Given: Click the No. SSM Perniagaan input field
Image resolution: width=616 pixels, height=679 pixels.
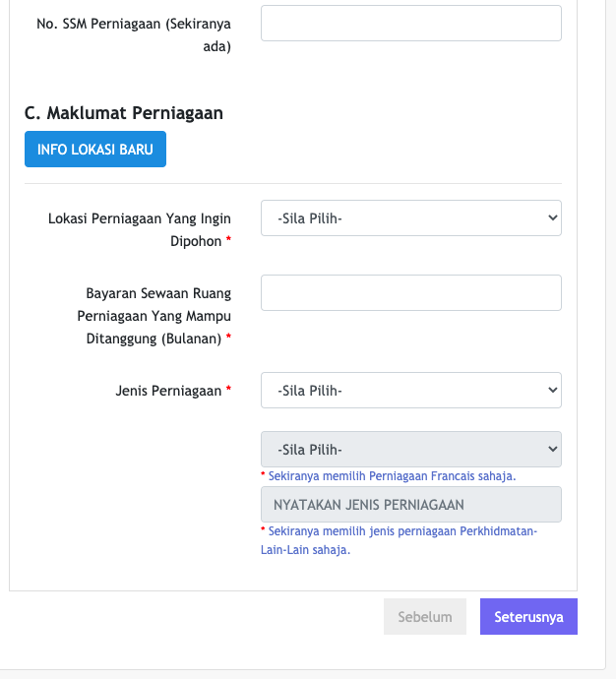Looking at the screenshot, I should (x=410, y=24).
